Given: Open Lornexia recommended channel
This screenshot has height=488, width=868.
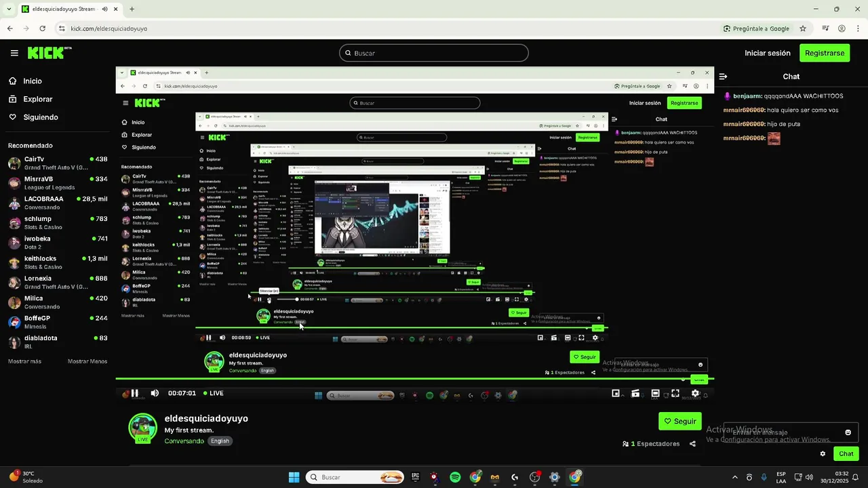Looking at the screenshot, I should click(58, 282).
